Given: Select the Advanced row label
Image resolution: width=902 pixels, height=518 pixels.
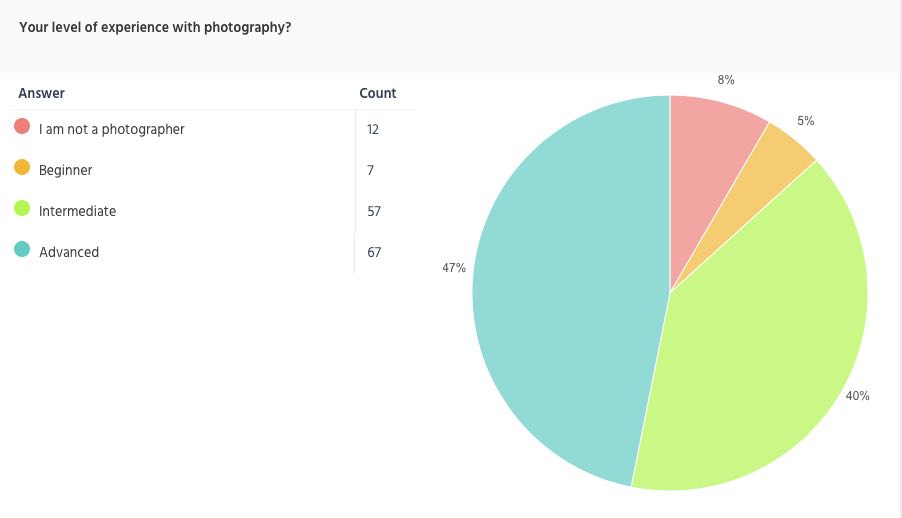Looking at the screenshot, I should coord(69,252).
